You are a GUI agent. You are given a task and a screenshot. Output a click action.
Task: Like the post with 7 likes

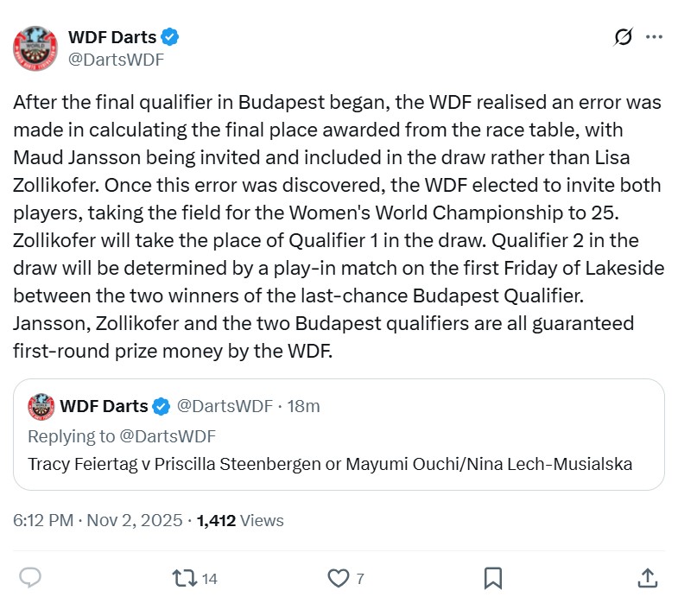pos(339,578)
